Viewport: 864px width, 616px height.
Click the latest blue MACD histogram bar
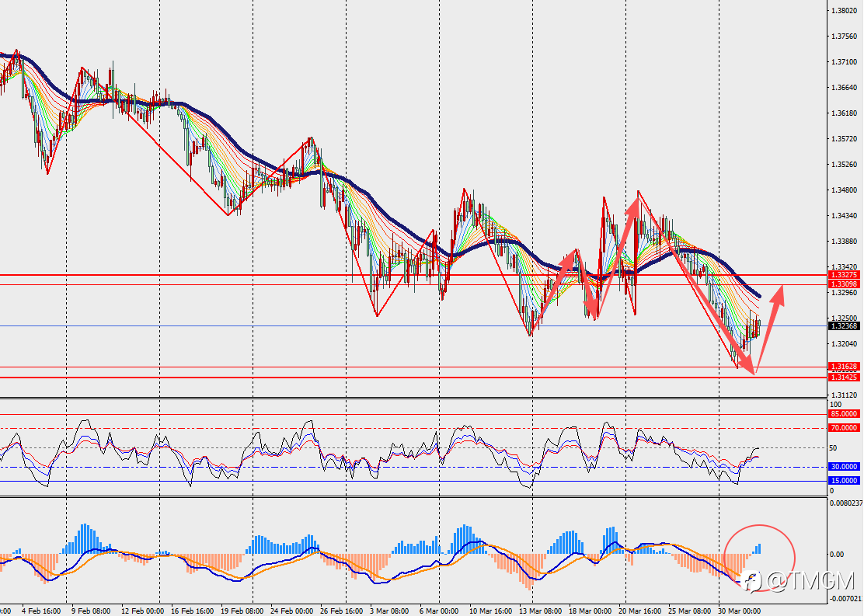(759, 548)
